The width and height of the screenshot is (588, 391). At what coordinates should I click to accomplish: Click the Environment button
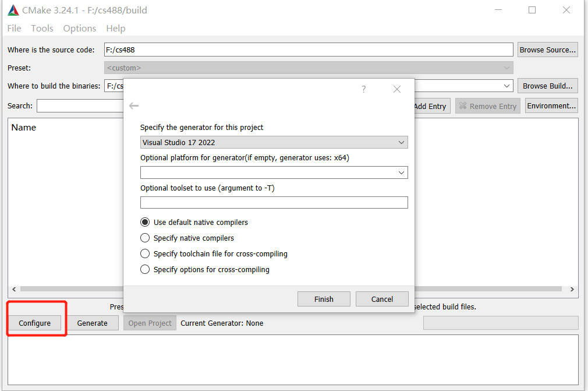(x=551, y=106)
